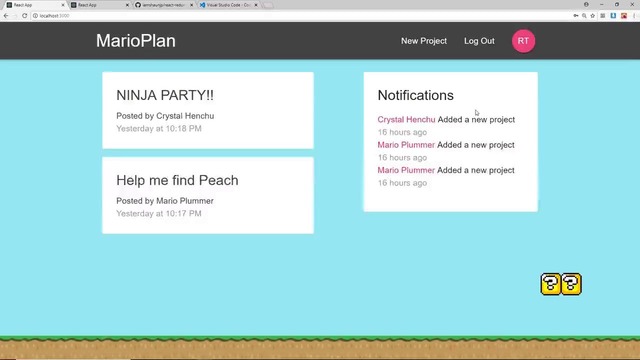The width and height of the screenshot is (640, 360).
Task: Click the browser forward arrow
Action: (15, 16)
